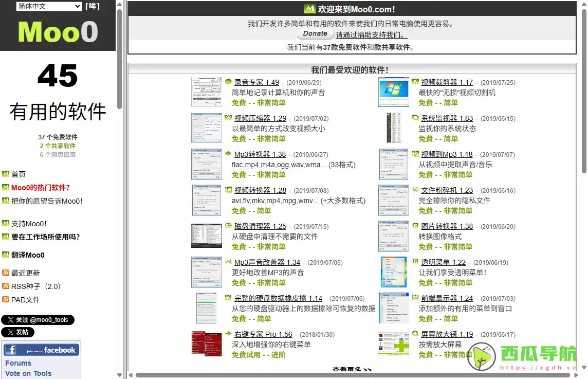Click the Moo0 logo in the sidebar
This screenshot has height=379, width=588.
click(58, 31)
